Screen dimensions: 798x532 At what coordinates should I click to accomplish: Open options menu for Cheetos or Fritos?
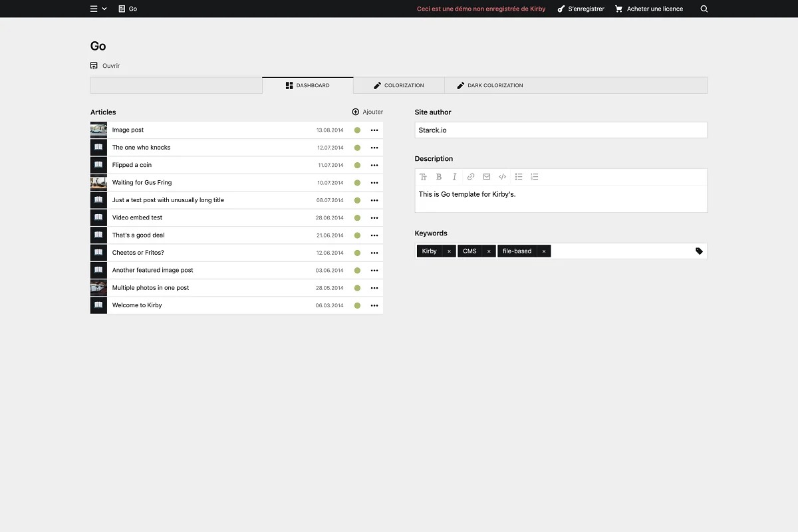[374, 253]
